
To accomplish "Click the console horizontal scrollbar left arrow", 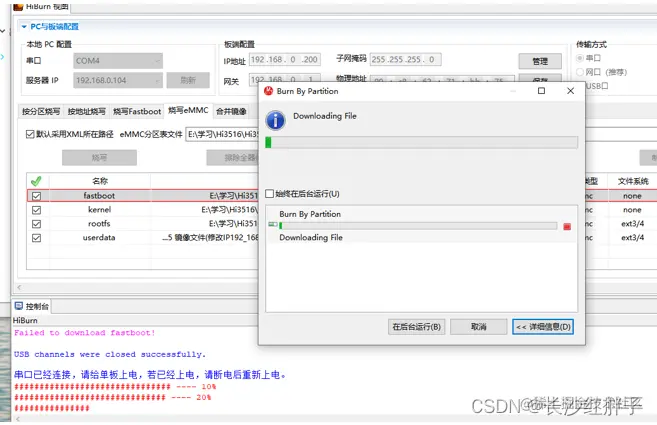I will pyautogui.click(x=18, y=419).
